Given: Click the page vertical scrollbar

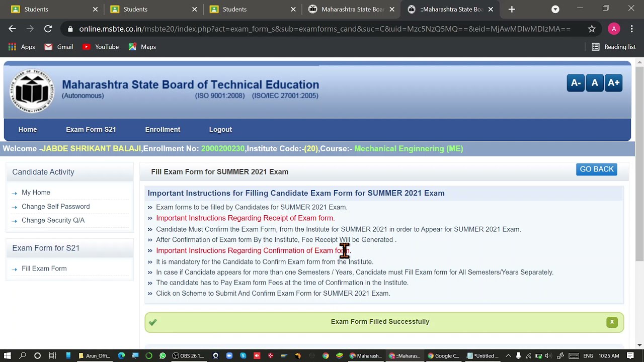Looking at the screenshot, I should tap(639, 164).
